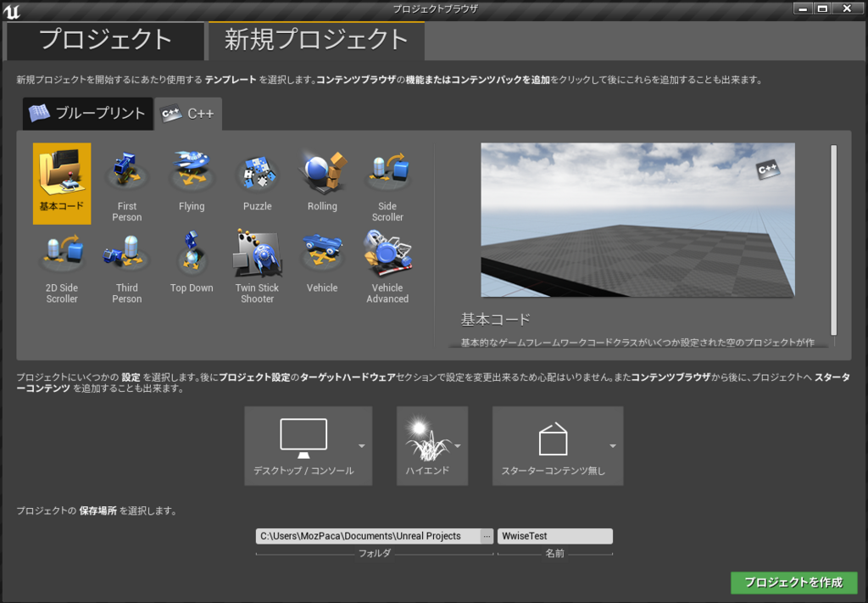Screen dimensions: 868x603
Task: Open the ハイエンド quality dropdown arrow
Action: pos(458,446)
